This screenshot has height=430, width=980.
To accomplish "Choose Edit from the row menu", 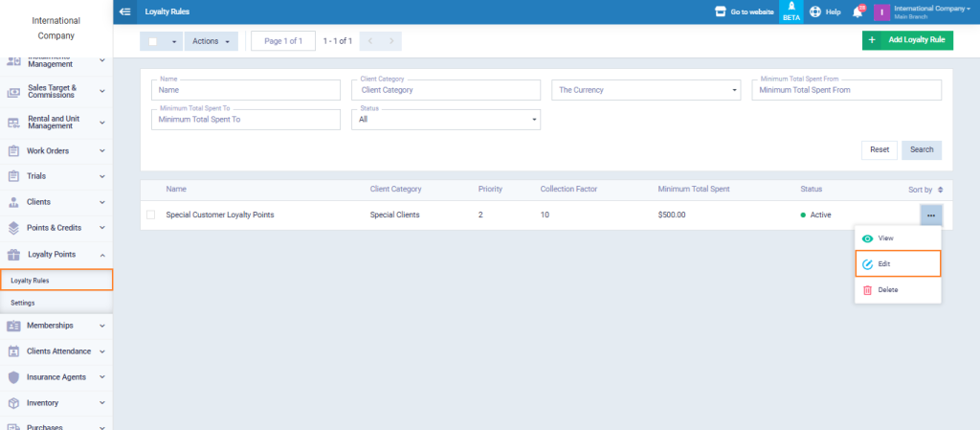I will [898, 264].
